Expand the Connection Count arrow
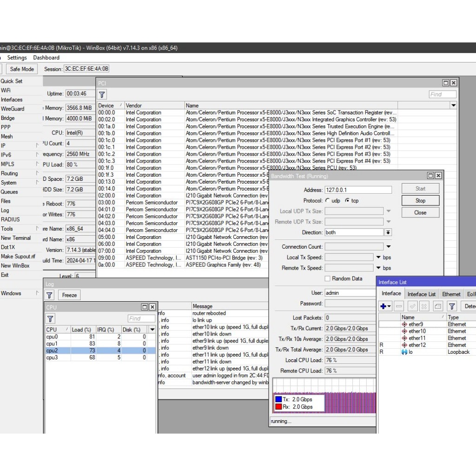Viewport: 476px width, 476px height. pyautogui.click(x=389, y=246)
